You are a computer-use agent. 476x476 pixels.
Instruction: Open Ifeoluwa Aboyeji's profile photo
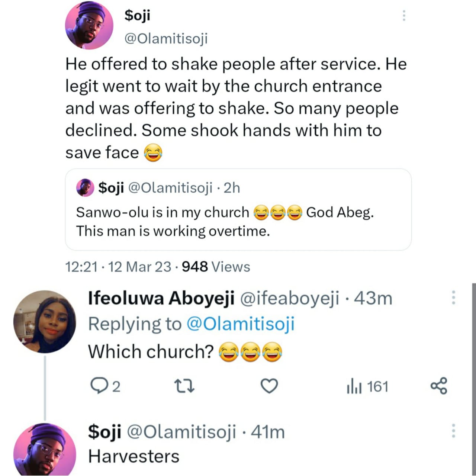45,322
